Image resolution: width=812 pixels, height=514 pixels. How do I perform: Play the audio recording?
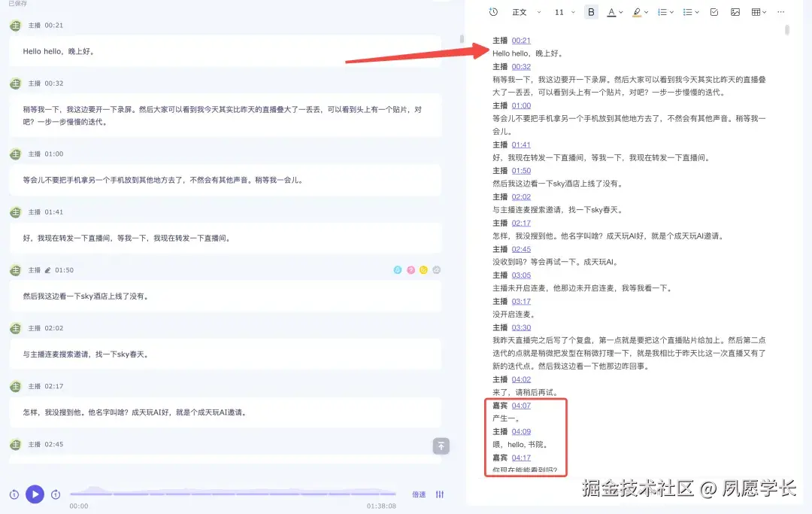coord(35,494)
